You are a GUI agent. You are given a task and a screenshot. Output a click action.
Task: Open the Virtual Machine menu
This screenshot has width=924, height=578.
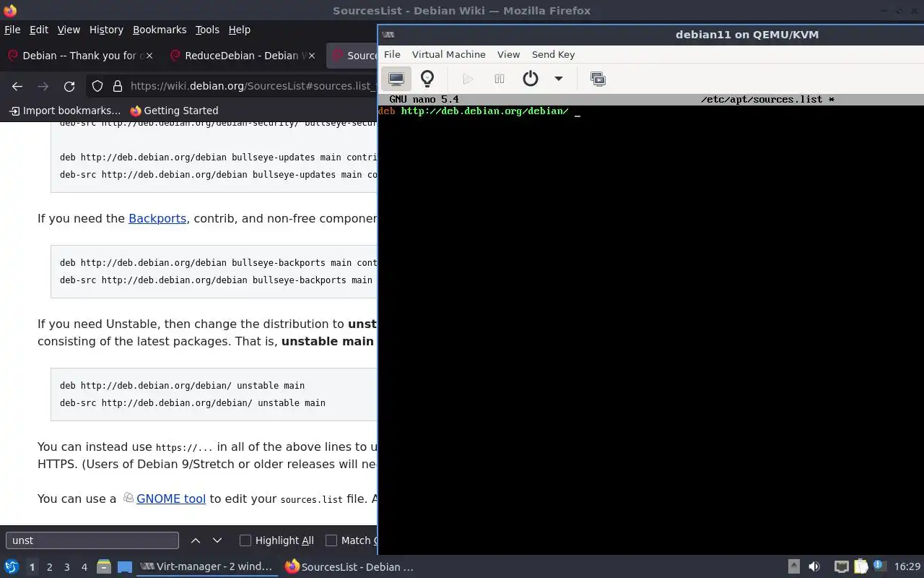pos(449,54)
